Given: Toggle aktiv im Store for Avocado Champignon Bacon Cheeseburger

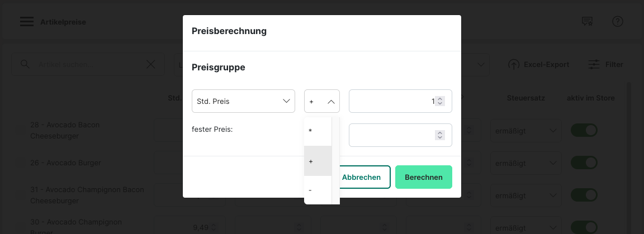Looking at the screenshot, I should (x=584, y=195).
